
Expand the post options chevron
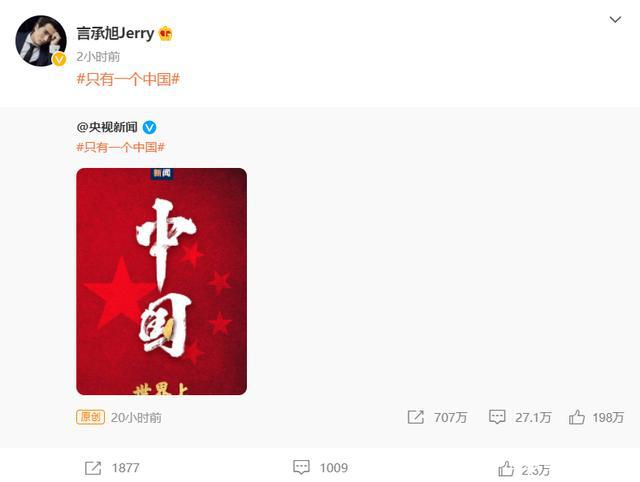(x=615, y=20)
